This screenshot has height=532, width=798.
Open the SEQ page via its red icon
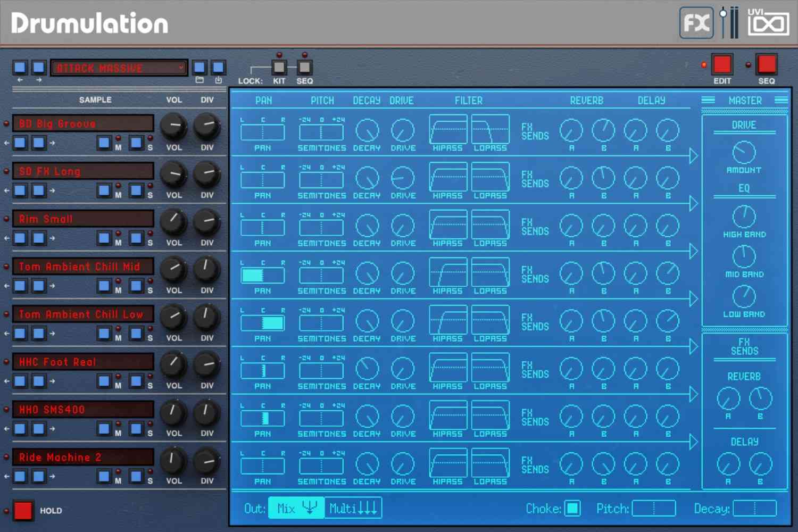766,64
